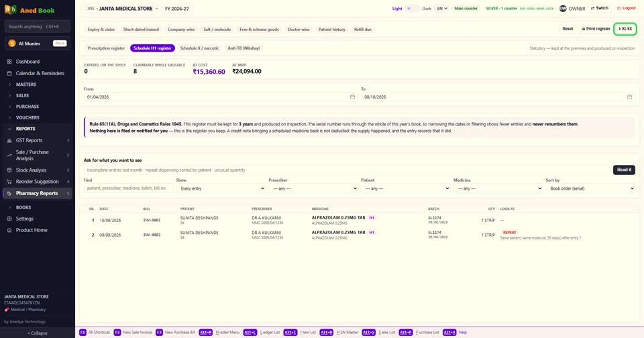The width and height of the screenshot is (644, 338).
Task: Open the To date calendar icon
Action: [x=630, y=97]
